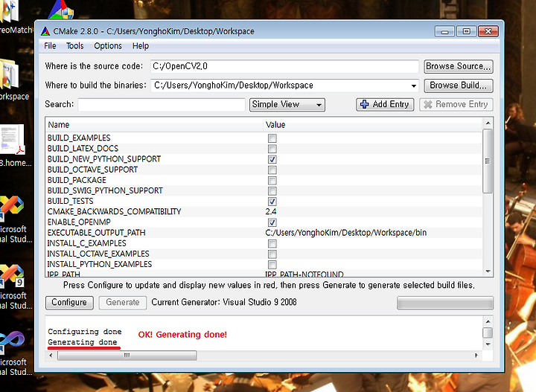Check BUILD_SWIG_PYTHON_SUPPORT option
The height and width of the screenshot is (392, 536).
(272, 191)
